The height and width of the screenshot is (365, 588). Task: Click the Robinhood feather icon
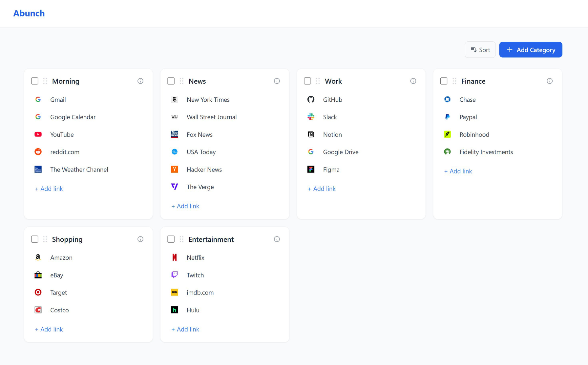point(447,134)
